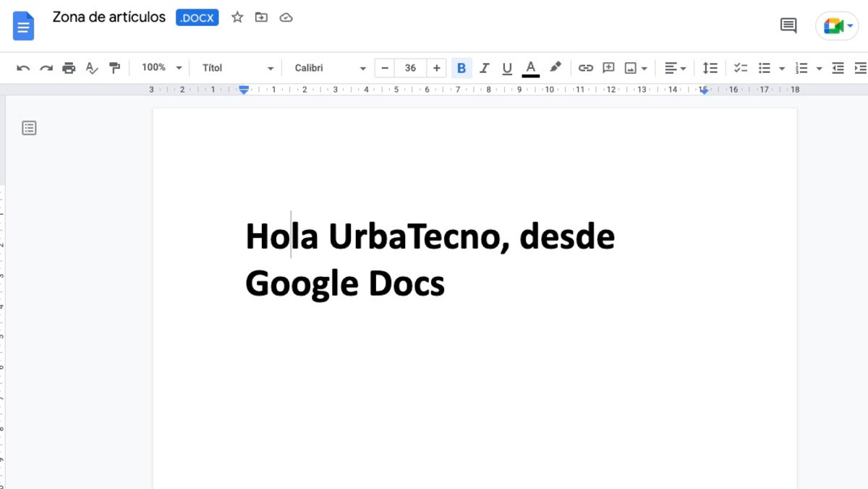Open the Google Meet dropdown arrow

(x=851, y=26)
